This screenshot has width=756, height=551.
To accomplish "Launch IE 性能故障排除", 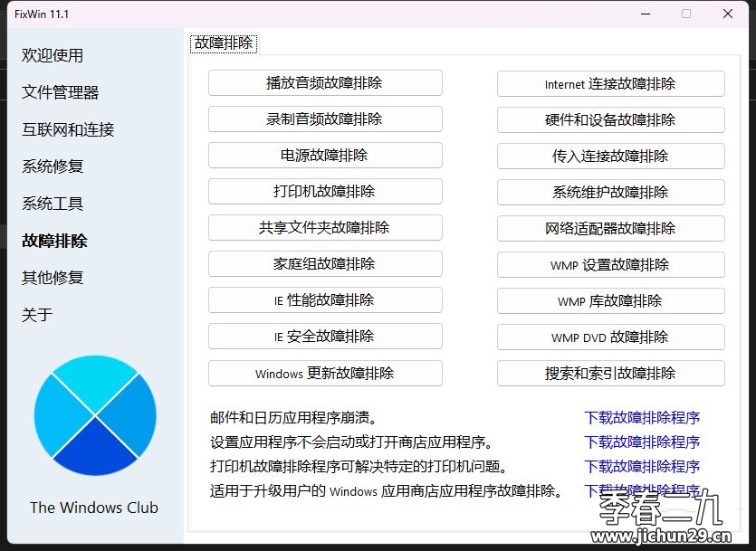I will 325,300.
